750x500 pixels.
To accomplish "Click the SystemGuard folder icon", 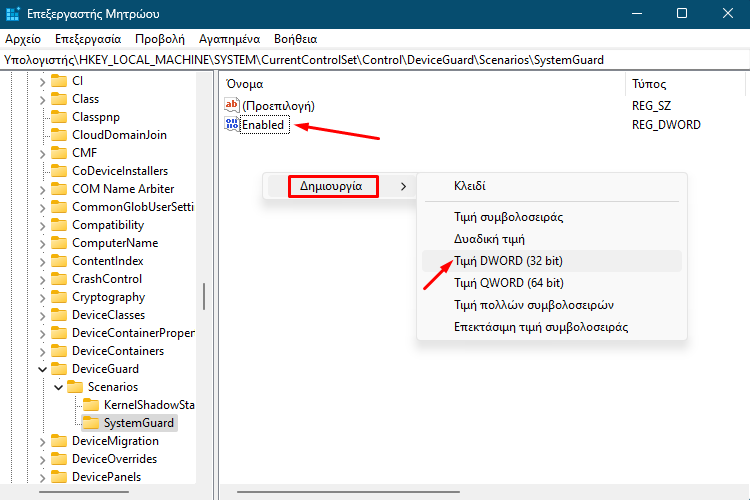I will [91, 423].
